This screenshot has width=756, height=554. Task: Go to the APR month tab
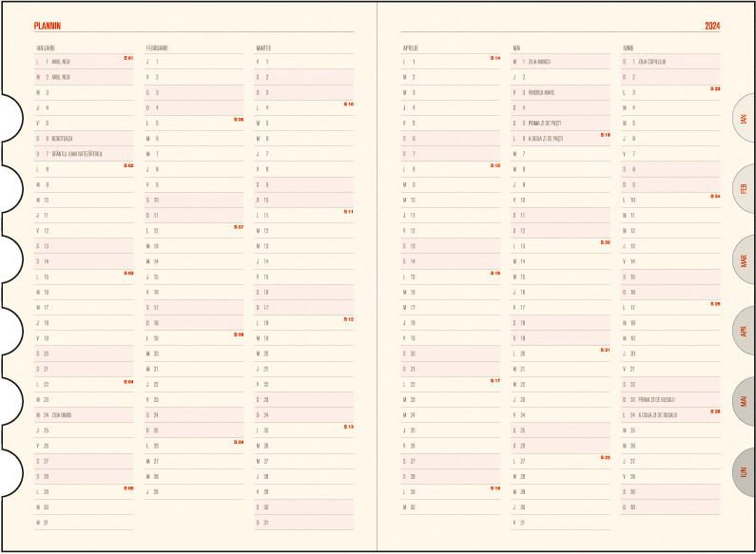[744, 331]
